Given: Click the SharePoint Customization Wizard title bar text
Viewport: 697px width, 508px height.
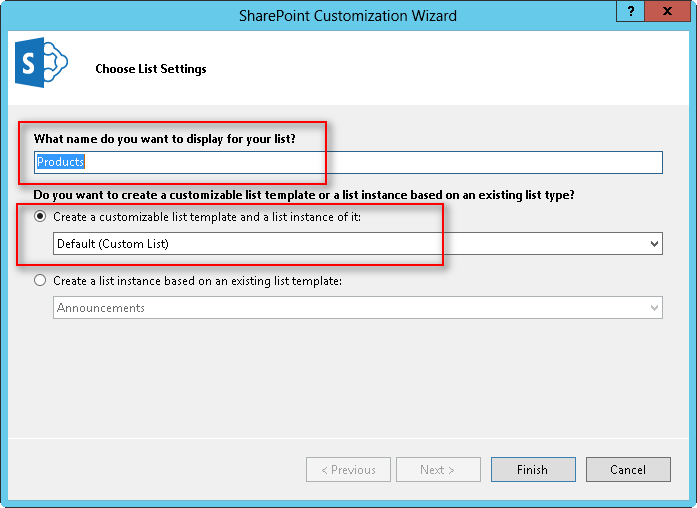Looking at the screenshot, I should point(348,15).
